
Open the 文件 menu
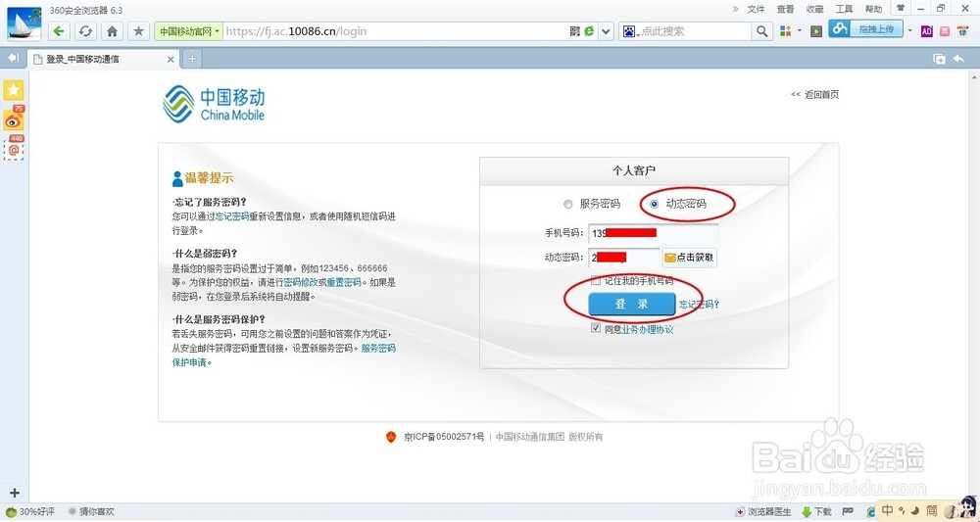click(x=757, y=9)
